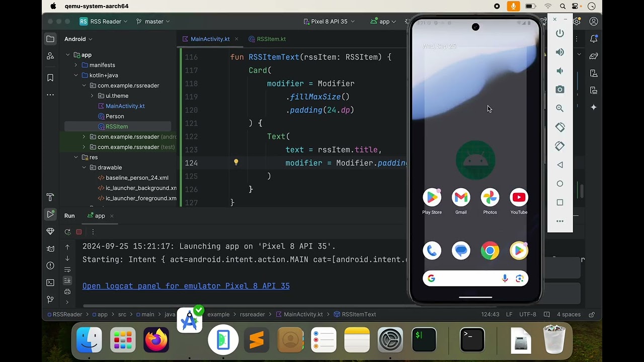Image resolution: width=644 pixels, height=362 pixels.
Task: Open the Problems tool window icon
Action: (50, 265)
